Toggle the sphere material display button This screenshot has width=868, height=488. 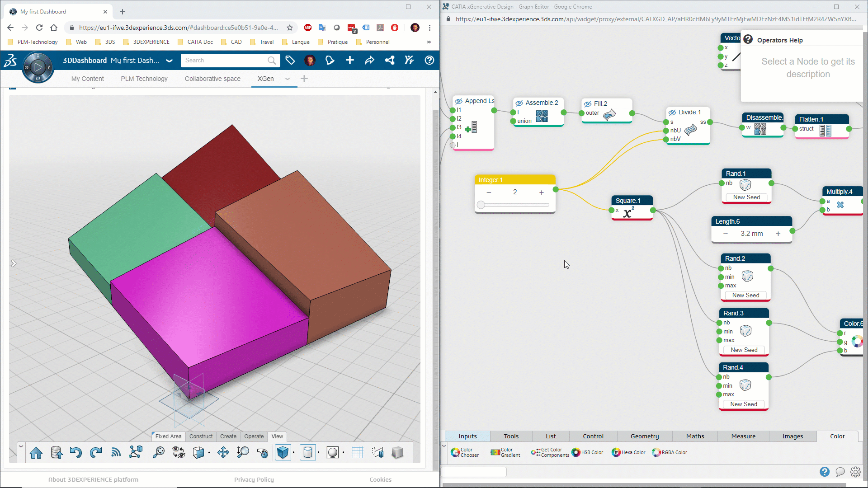[x=333, y=452]
